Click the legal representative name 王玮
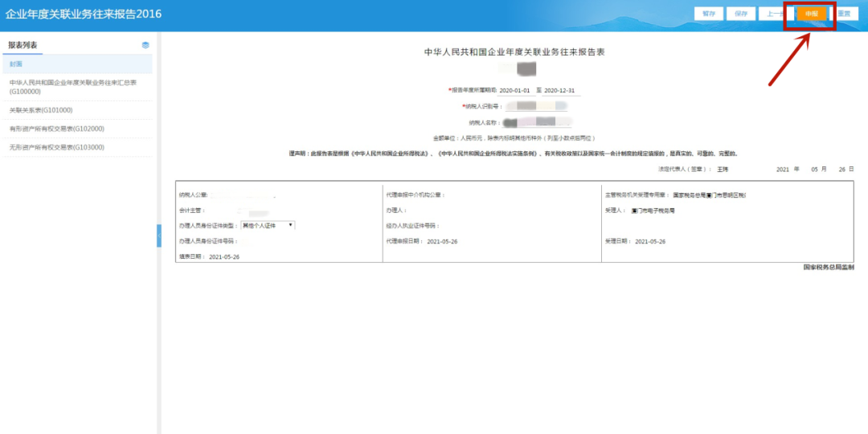 click(x=723, y=170)
